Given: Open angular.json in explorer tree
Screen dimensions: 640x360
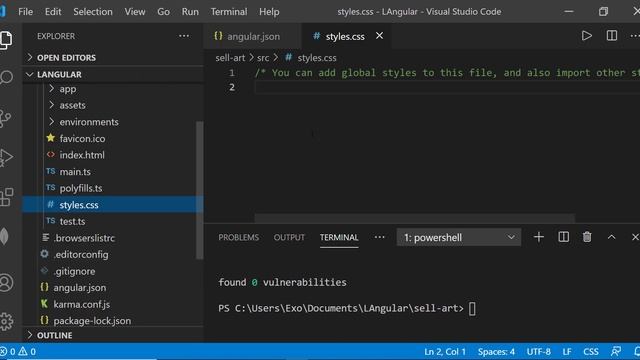Looking at the screenshot, I should pyautogui.click(x=113, y=288).
